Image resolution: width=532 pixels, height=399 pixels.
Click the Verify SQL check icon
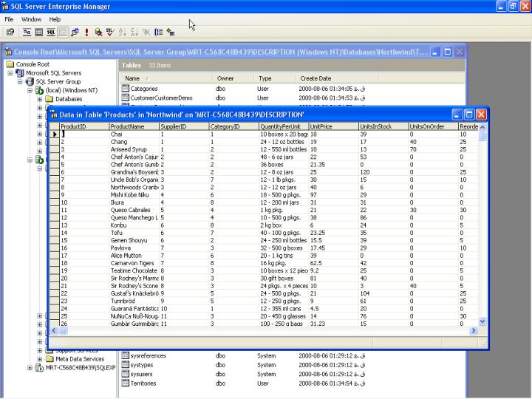coord(110,33)
